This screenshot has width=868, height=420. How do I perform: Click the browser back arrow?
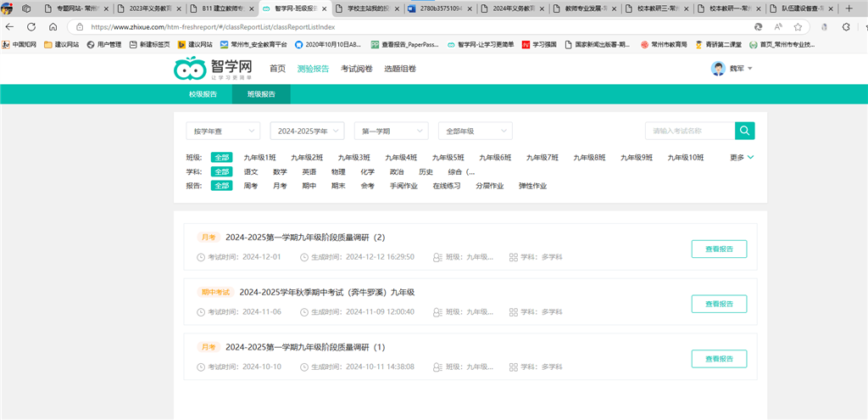(9, 26)
